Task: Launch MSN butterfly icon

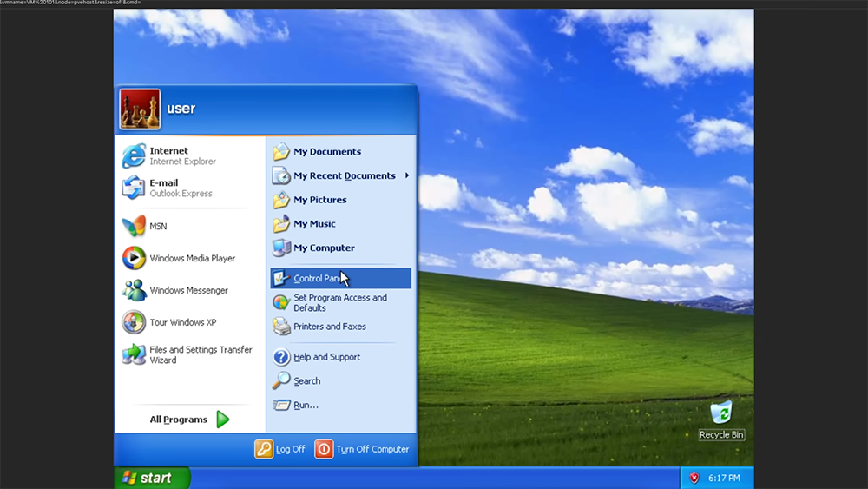Action: click(134, 226)
